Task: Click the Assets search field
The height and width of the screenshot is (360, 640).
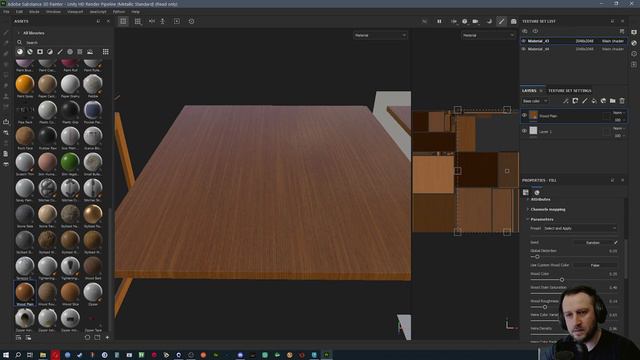Action: [x=61, y=42]
